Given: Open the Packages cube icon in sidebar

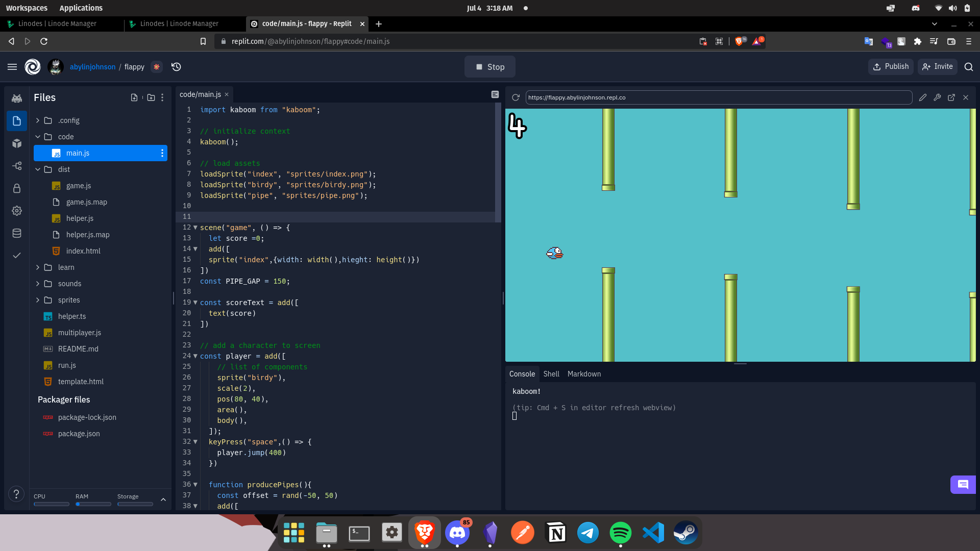Looking at the screenshot, I should click(17, 143).
